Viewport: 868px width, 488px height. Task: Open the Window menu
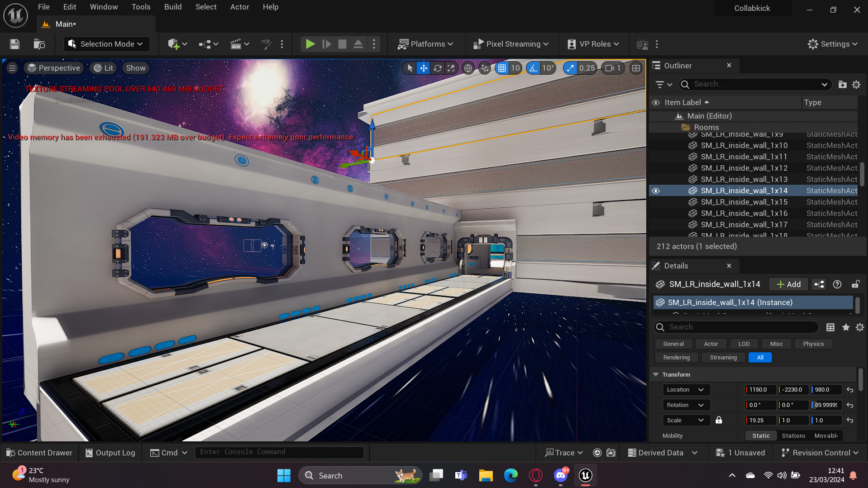click(x=104, y=7)
